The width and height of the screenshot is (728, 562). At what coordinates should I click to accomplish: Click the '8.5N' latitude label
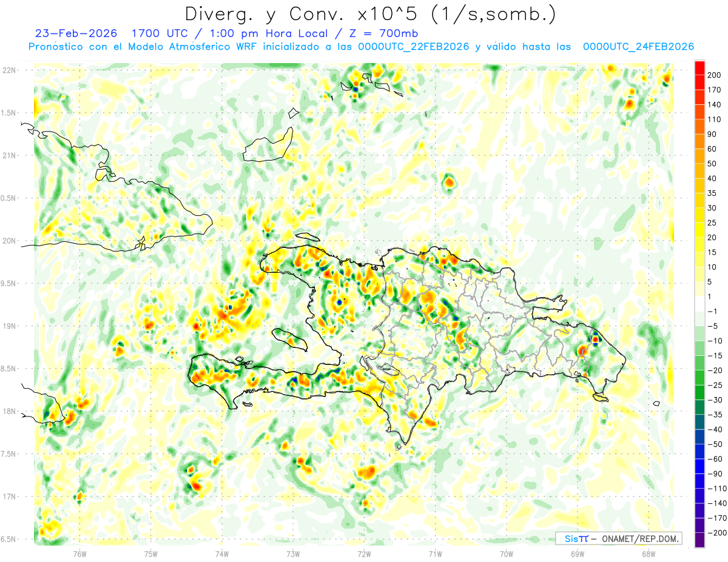pos(8,369)
